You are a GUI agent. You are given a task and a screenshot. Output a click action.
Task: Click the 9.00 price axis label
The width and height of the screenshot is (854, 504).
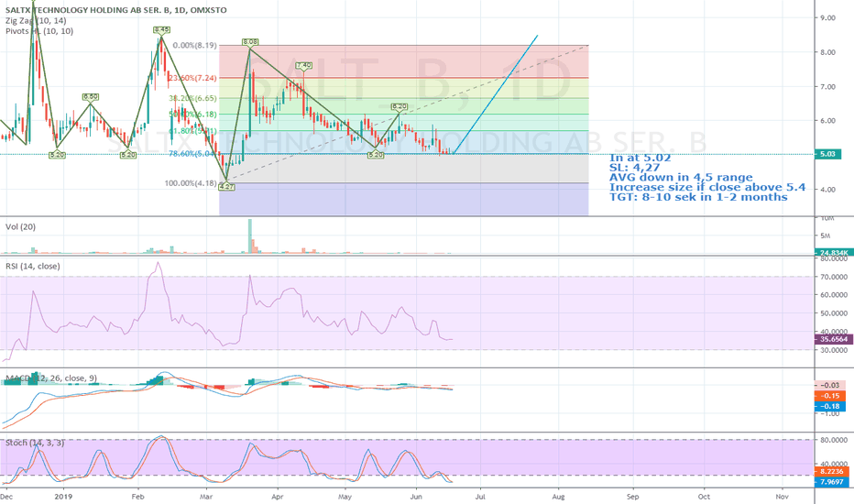(x=827, y=18)
